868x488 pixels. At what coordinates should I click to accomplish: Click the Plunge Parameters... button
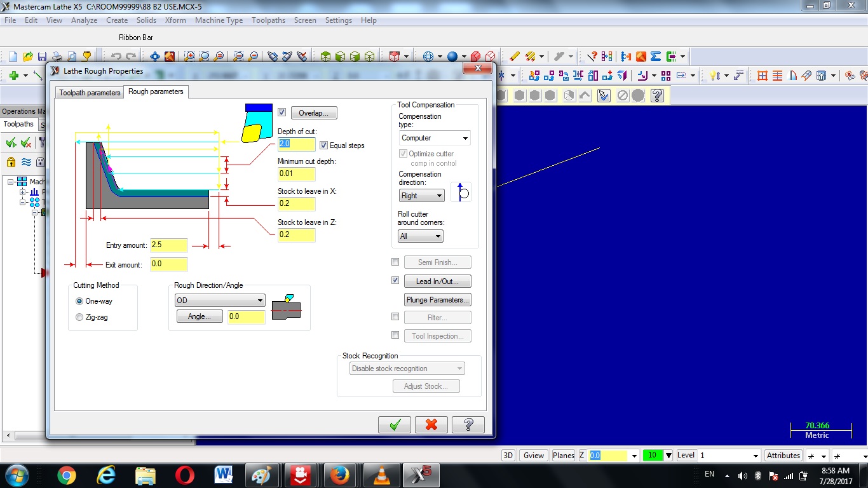438,299
